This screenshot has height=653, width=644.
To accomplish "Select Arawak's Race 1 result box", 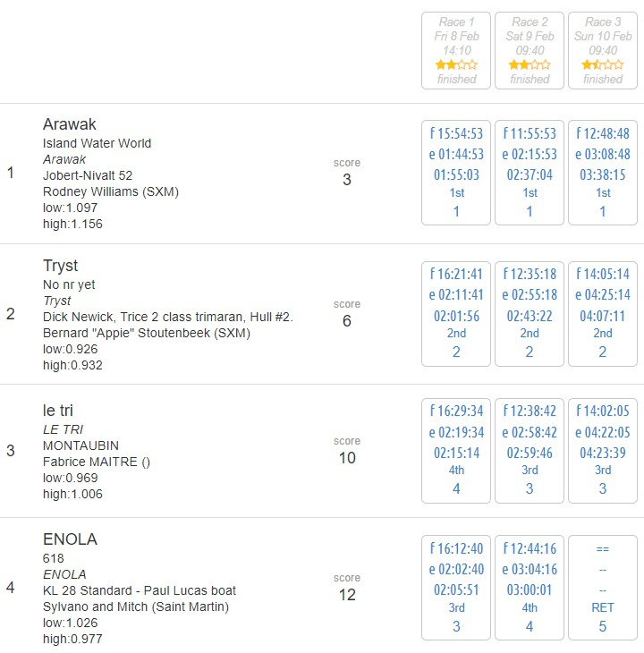I will (x=456, y=173).
